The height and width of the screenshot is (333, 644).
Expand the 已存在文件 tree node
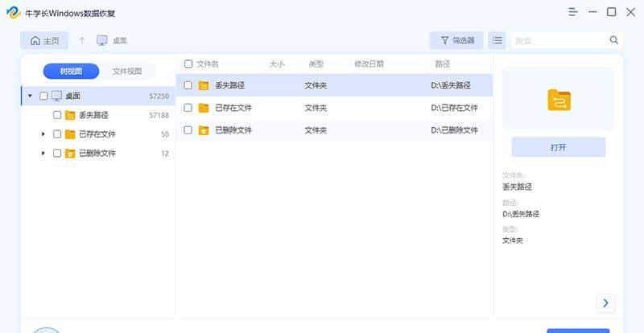coord(43,134)
